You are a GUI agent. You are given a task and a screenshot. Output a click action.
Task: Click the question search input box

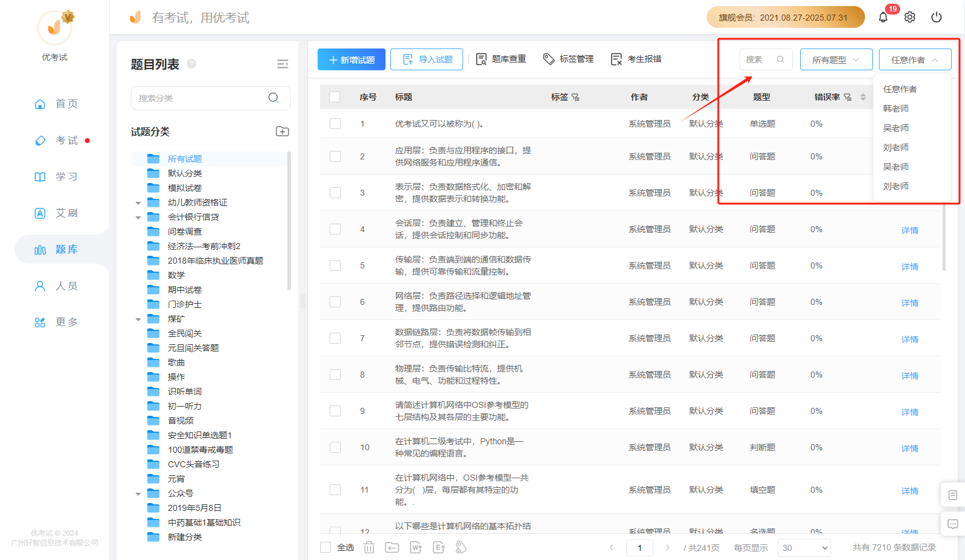766,59
